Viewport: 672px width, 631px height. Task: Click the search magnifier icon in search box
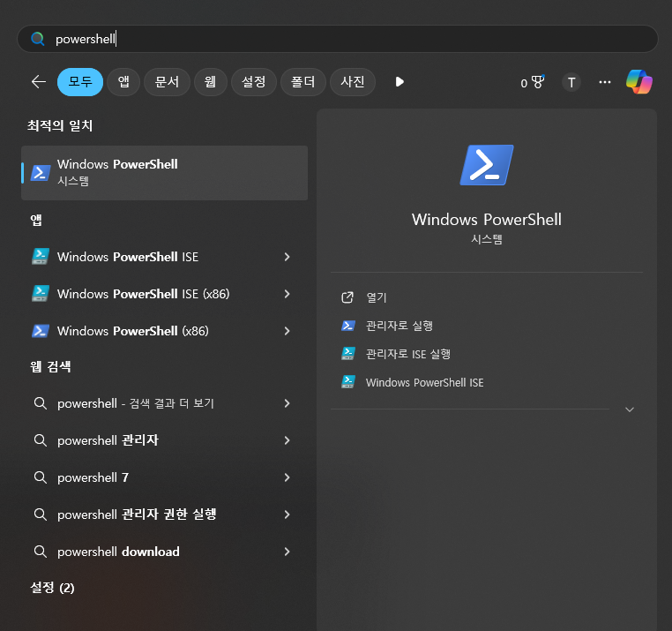(x=38, y=39)
